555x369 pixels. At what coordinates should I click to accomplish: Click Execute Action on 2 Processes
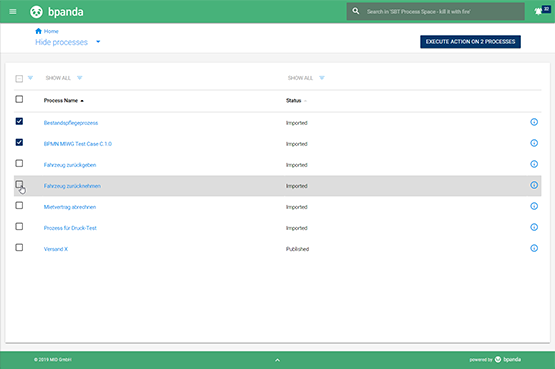coord(470,42)
